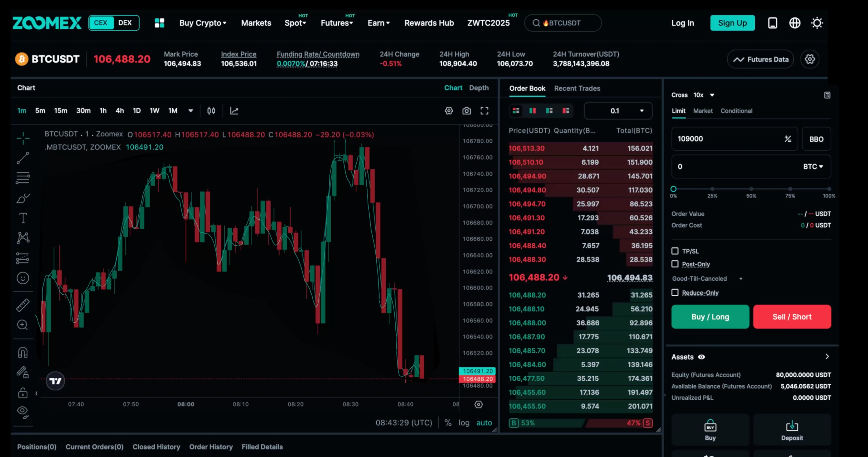Open the Recent Trades tab
Image resolution: width=868 pixels, height=457 pixels.
(x=577, y=88)
